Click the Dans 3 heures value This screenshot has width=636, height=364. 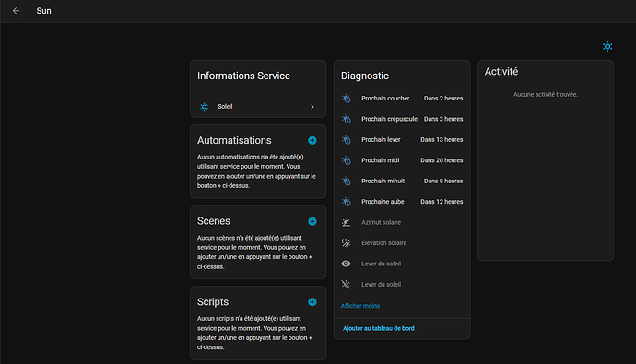click(443, 119)
